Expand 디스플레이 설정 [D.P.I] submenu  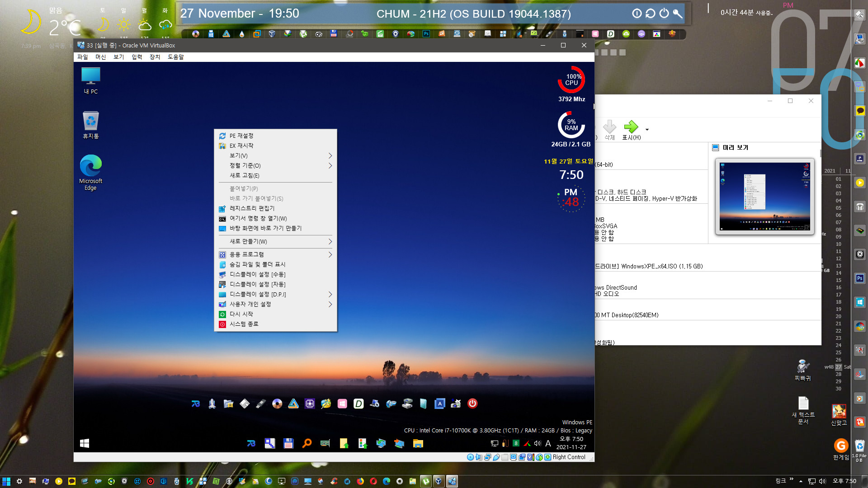click(x=275, y=294)
